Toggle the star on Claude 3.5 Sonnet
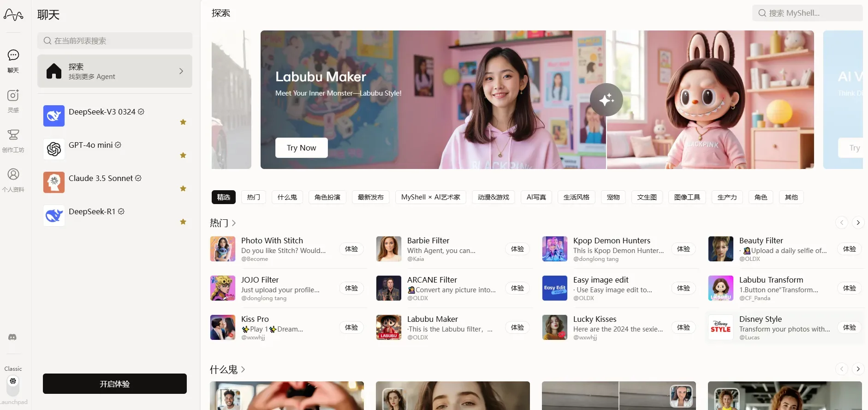 183,189
